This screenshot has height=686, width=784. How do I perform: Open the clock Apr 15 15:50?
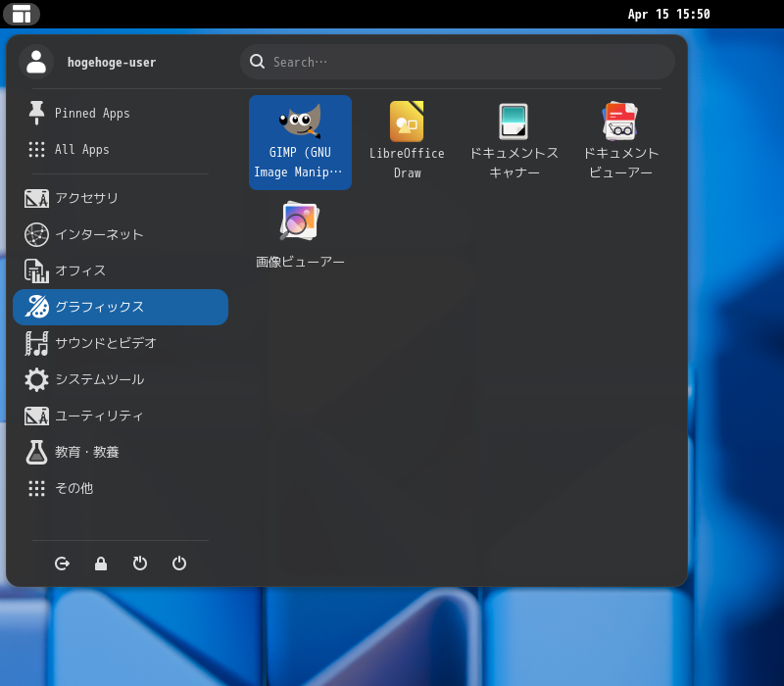pos(668,14)
